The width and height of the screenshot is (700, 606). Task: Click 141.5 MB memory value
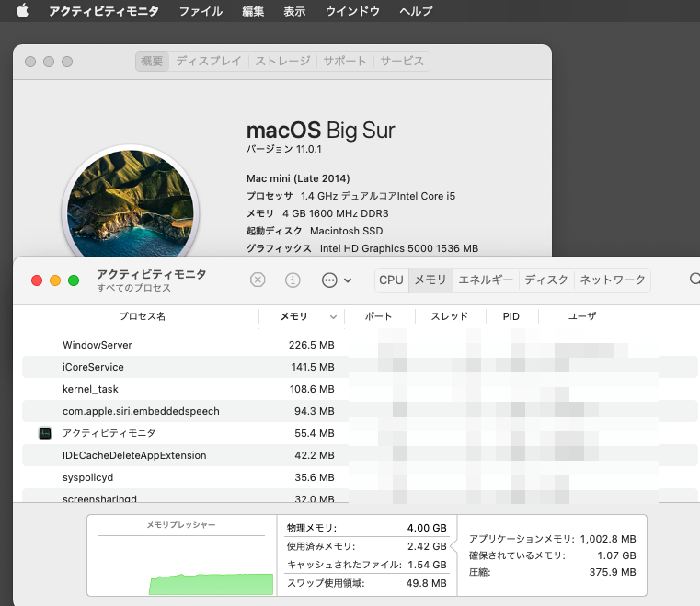point(313,367)
